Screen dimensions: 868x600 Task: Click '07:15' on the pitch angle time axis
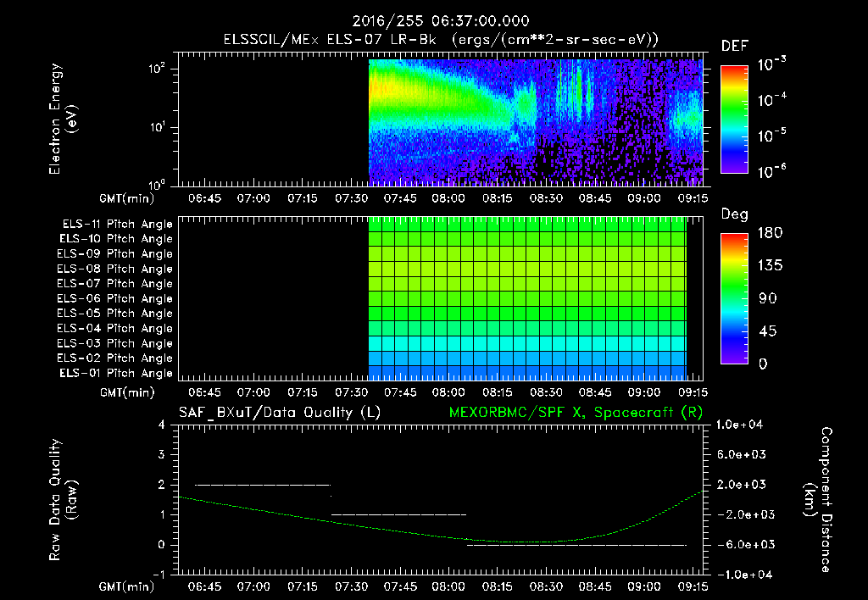point(303,393)
